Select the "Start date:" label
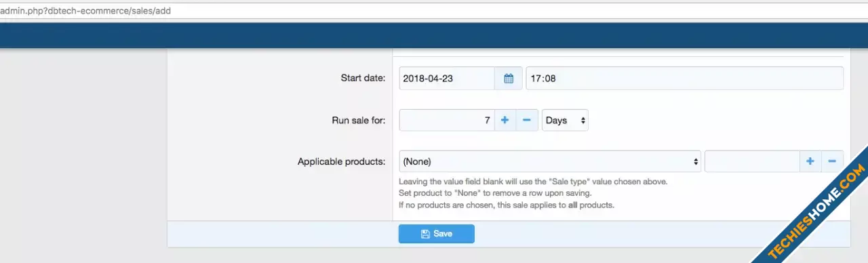Image resolution: width=868 pixels, height=263 pixels. pyautogui.click(x=363, y=79)
